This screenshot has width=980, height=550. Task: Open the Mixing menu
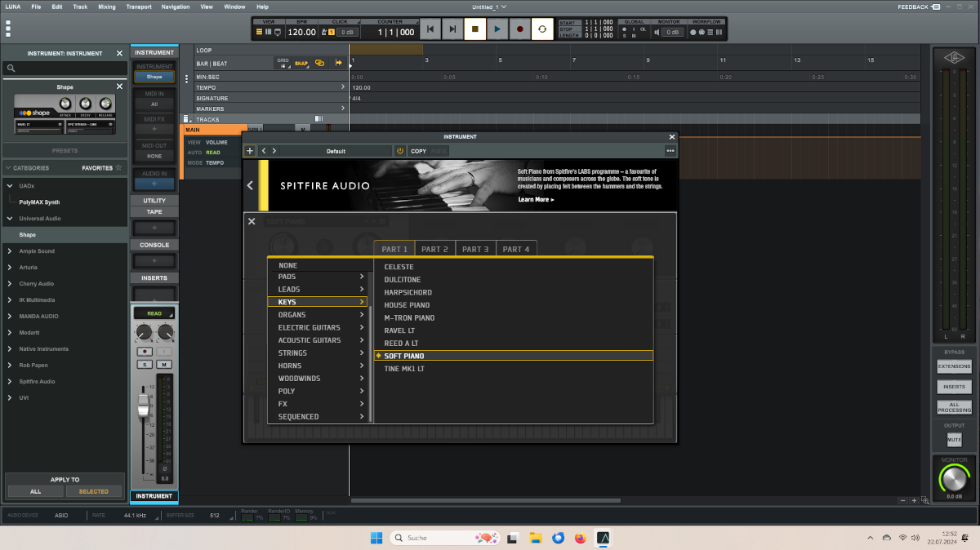(x=107, y=7)
